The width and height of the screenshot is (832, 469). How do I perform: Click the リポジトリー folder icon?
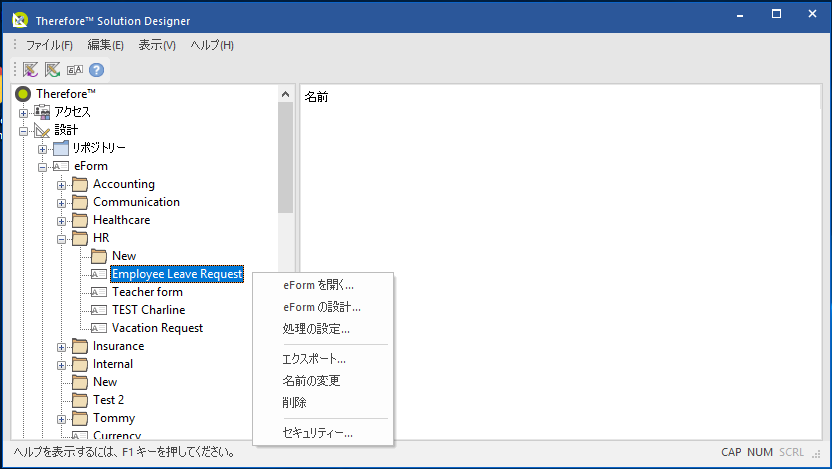(x=61, y=148)
